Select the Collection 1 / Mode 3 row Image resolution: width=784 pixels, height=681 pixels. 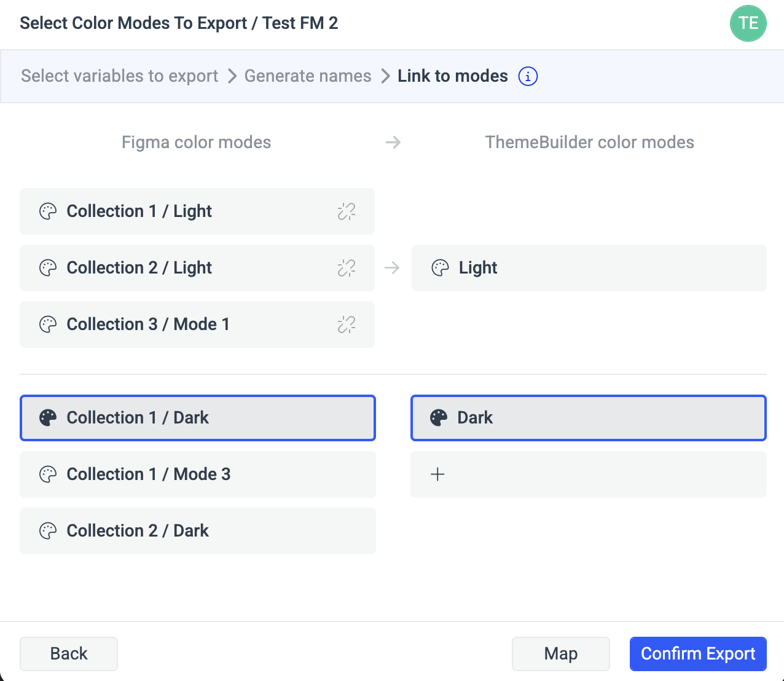198,474
